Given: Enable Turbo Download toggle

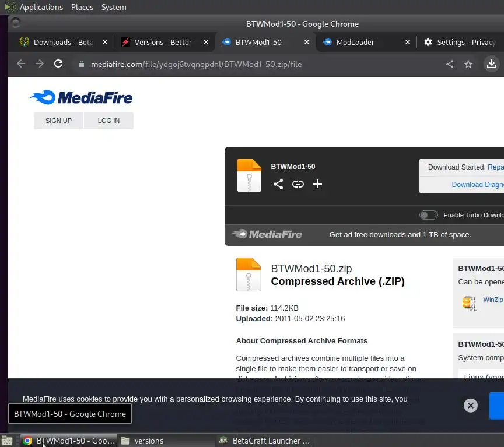Looking at the screenshot, I should pyautogui.click(x=429, y=215).
